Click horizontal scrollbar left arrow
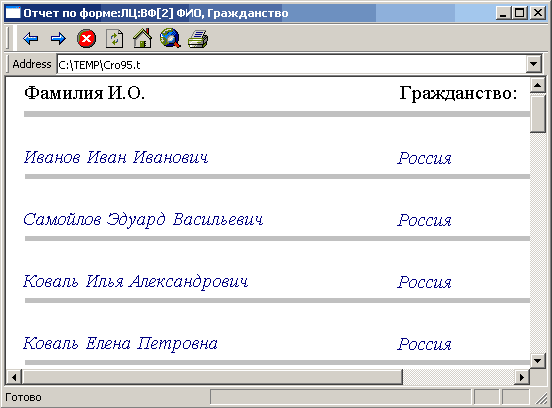Image resolution: width=552 pixels, height=408 pixels. [14, 377]
